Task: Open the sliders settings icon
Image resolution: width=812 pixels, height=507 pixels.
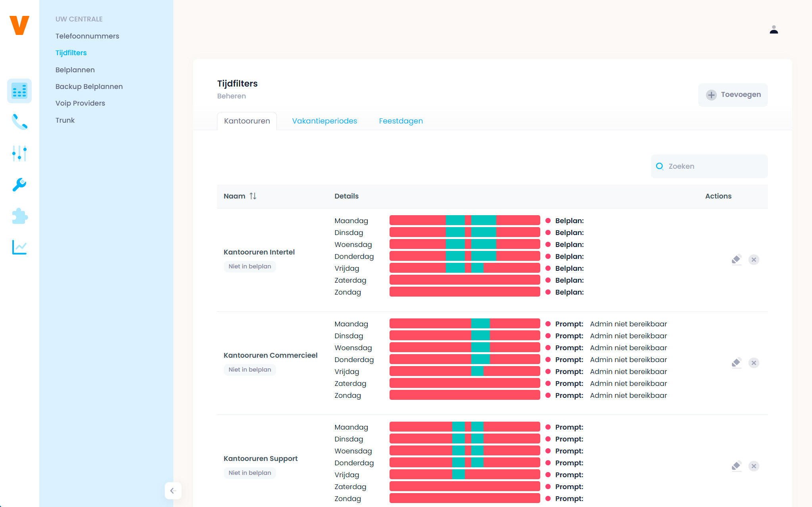Action: tap(19, 153)
